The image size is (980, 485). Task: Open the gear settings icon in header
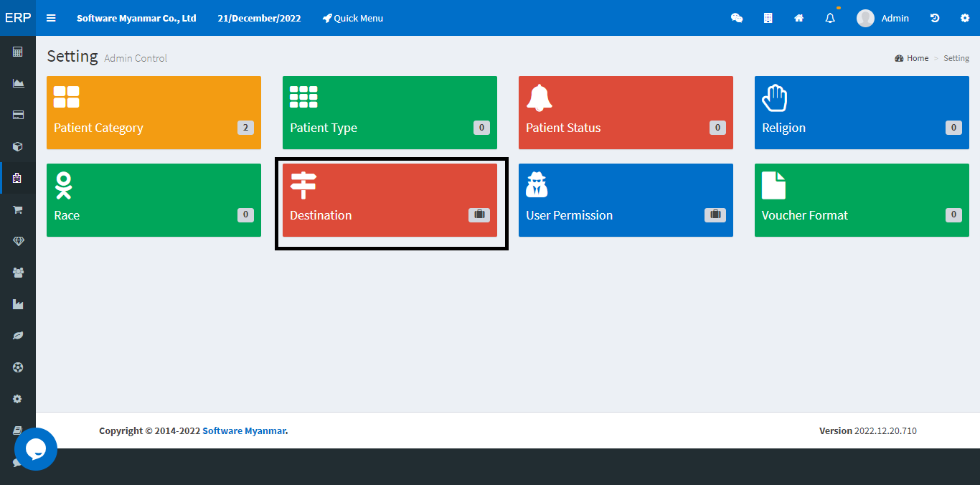click(x=965, y=18)
